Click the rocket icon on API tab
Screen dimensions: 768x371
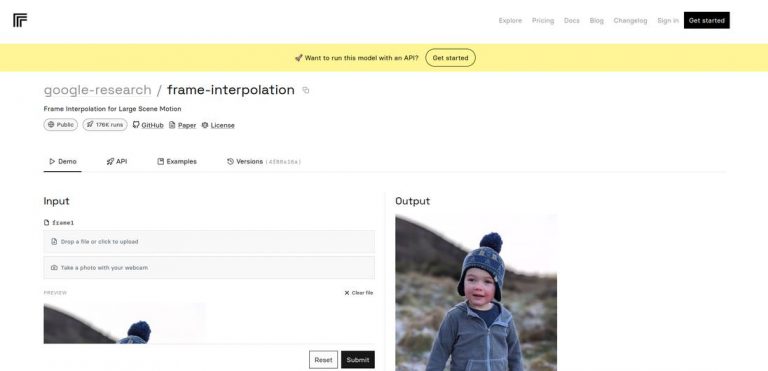pyautogui.click(x=110, y=162)
